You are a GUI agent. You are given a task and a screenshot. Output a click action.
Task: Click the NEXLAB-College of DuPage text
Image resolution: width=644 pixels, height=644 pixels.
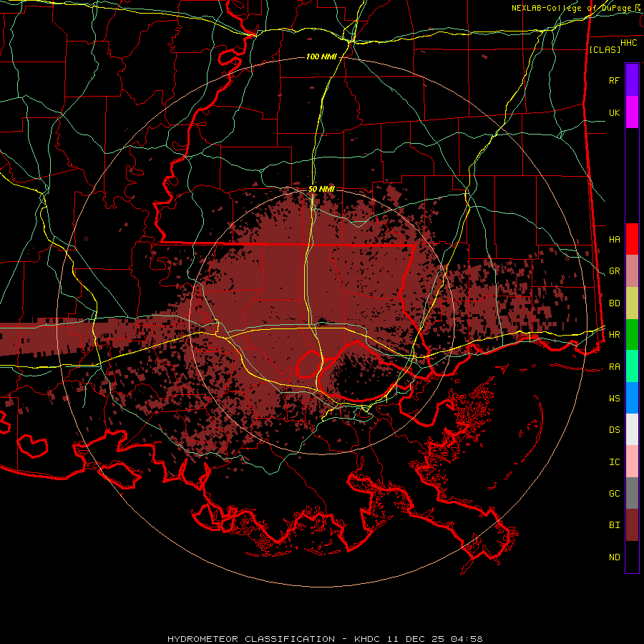pyautogui.click(x=571, y=8)
